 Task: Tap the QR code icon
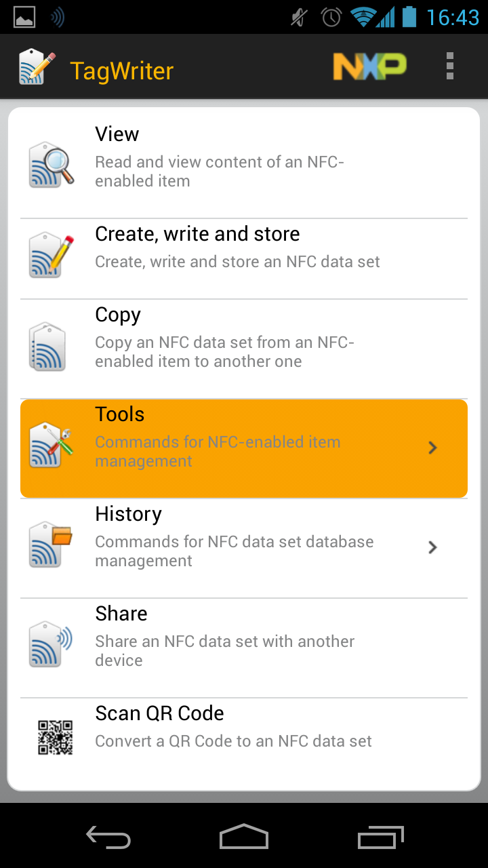55,737
